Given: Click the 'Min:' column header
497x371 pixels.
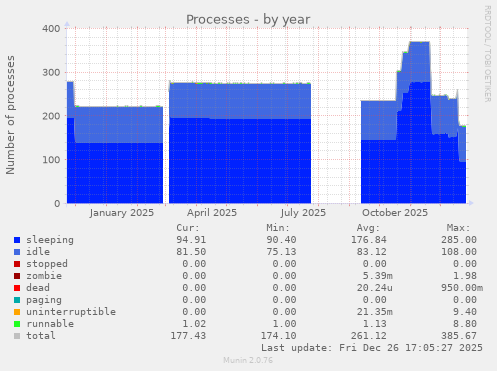Looking at the screenshot, I should click(x=278, y=228).
